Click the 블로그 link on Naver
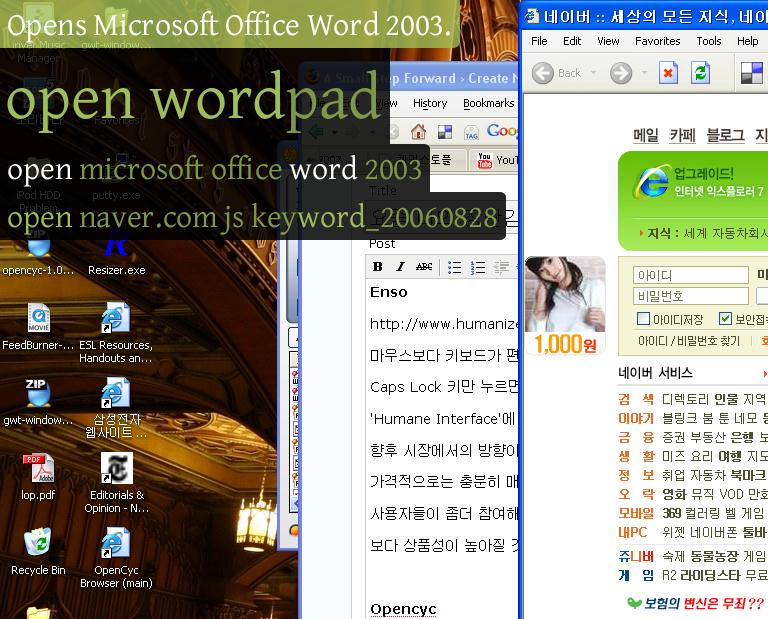This screenshot has width=768, height=619. coord(725,135)
